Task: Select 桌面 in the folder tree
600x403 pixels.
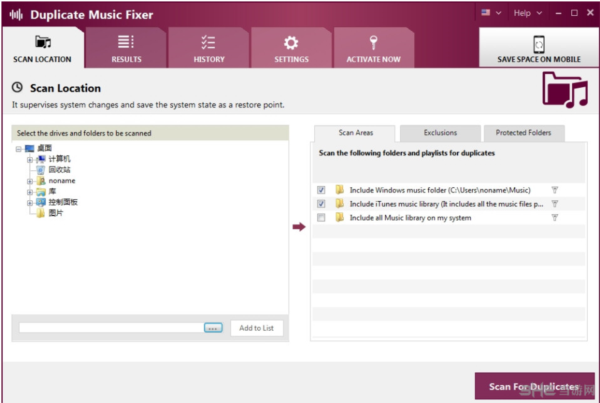Action: 44,148
